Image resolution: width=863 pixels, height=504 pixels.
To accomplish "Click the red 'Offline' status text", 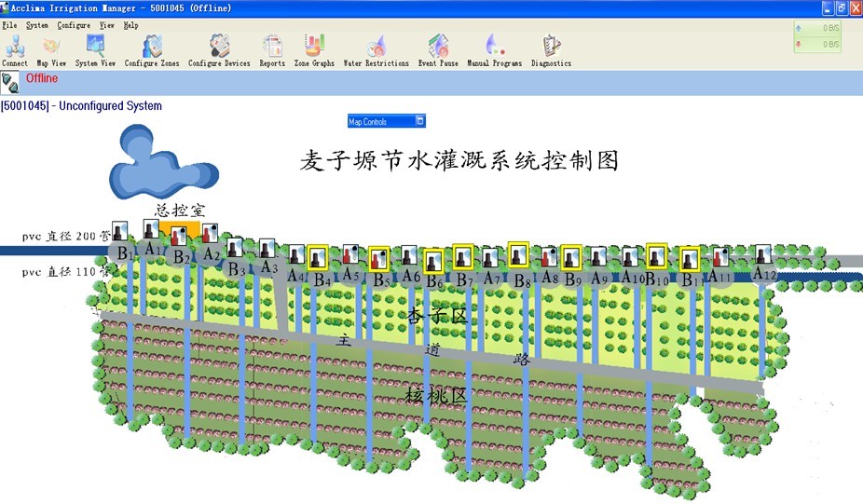I will 42,78.
